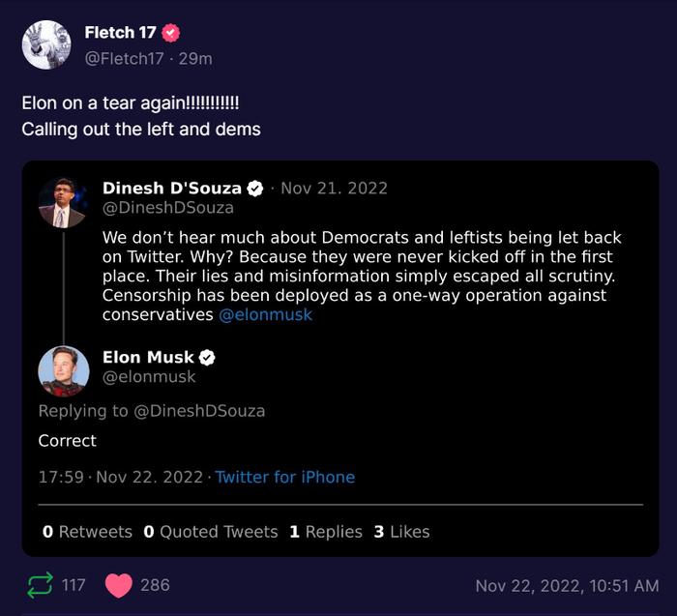Click the Replying to @DineshDSouza text
Viewport: 677px width, 616px height.
click(x=151, y=411)
